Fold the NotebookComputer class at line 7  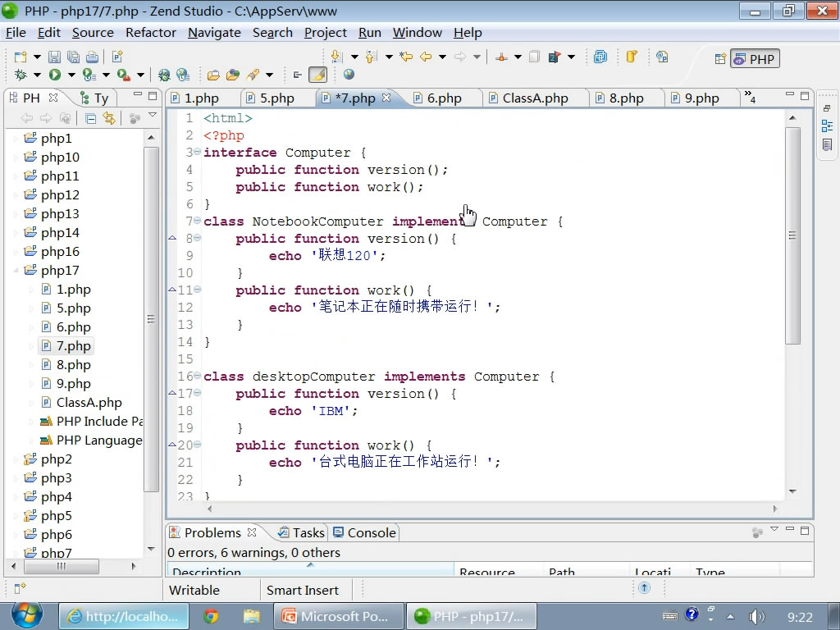point(197,221)
